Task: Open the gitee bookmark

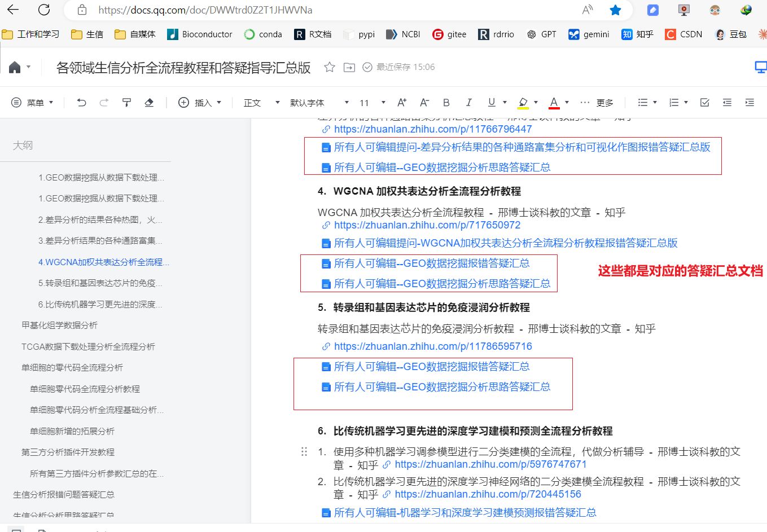Action: tap(449, 34)
